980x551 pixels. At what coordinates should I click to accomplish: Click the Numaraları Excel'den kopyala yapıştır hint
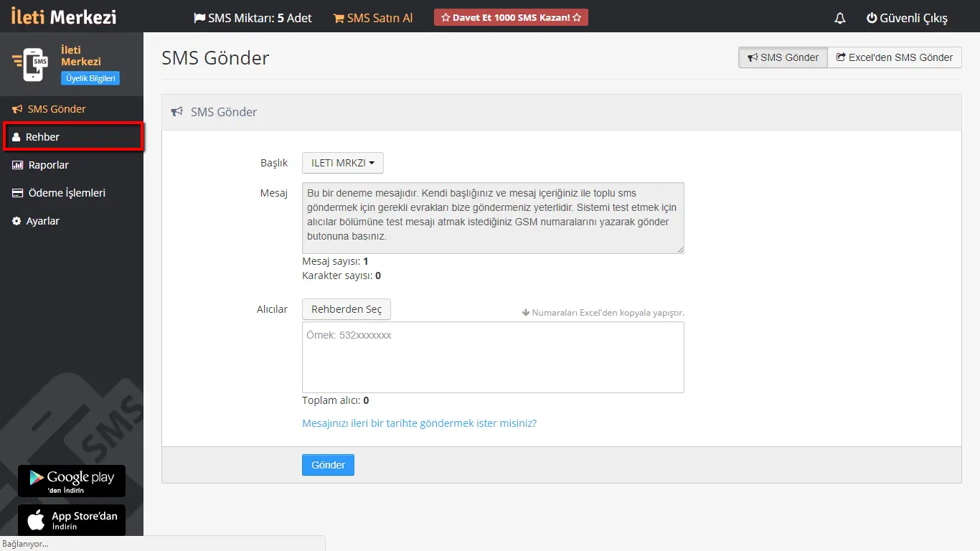(603, 313)
